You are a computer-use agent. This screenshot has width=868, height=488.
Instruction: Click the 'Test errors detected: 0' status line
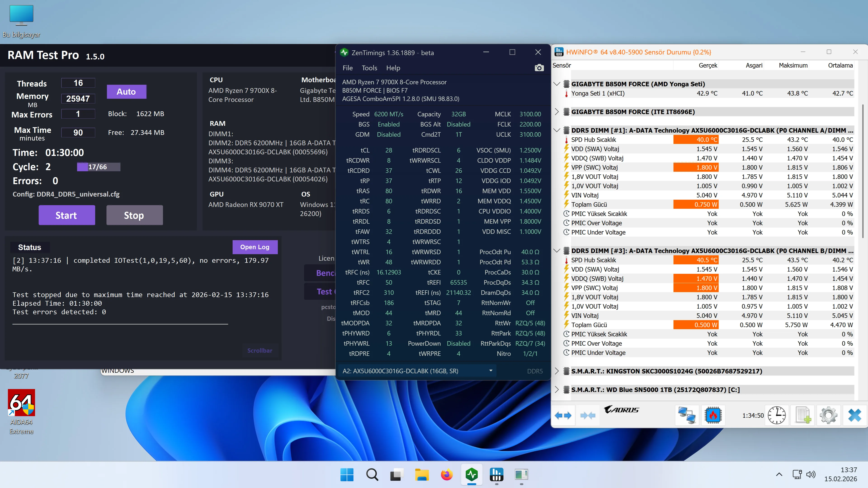click(59, 312)
